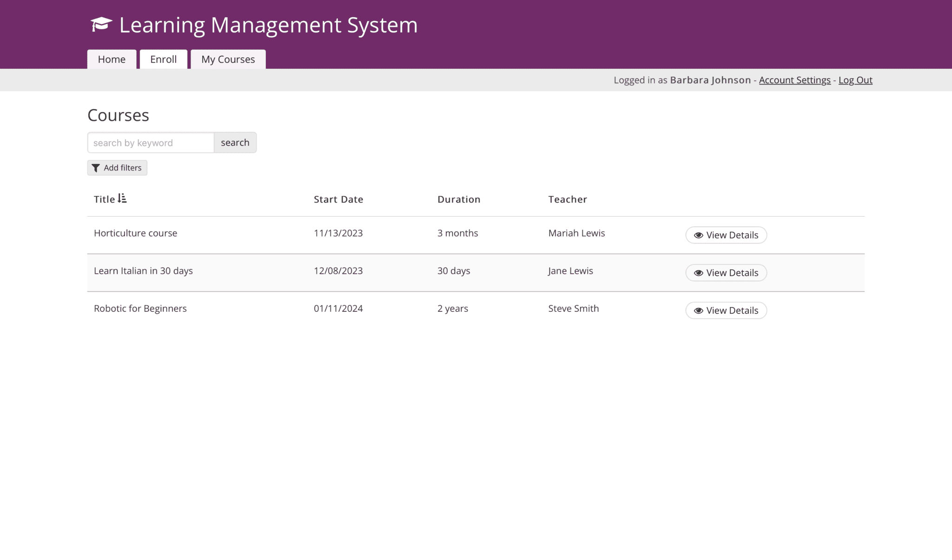Click eye icon in Robotic for Beginners row
Screen dimensions: 952x560
[x=698, y=310]
